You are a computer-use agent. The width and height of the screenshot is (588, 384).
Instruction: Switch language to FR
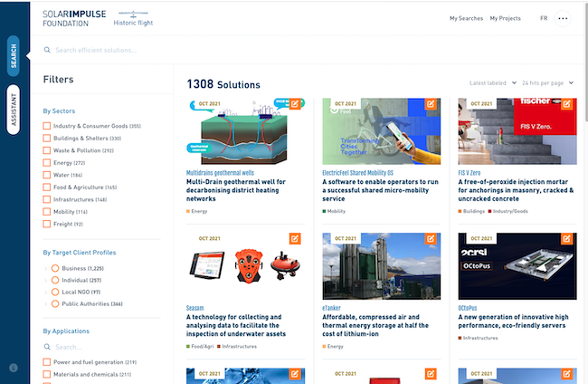point(544,18)
